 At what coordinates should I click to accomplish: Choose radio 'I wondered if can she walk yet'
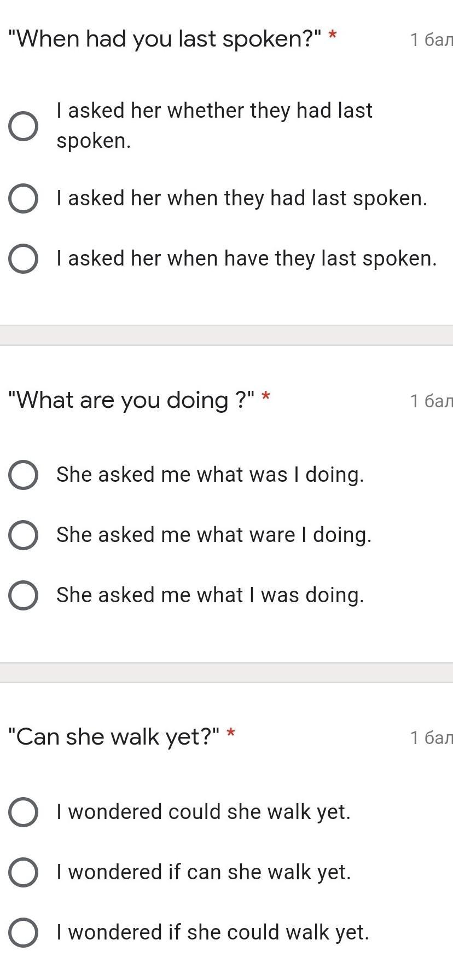24,872
